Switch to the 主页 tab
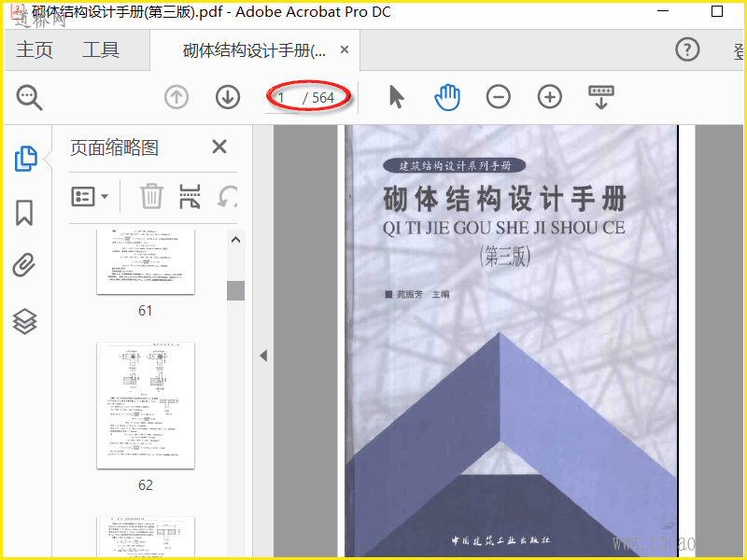Image resolution: width=747 pixels, height=560 pixels. click(x=35, y=50)
